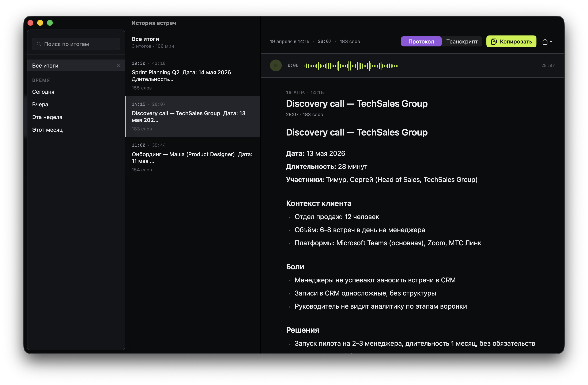
Task: Click the 19 апреля в 14:15 timestamp
Action: coord(289,42)
